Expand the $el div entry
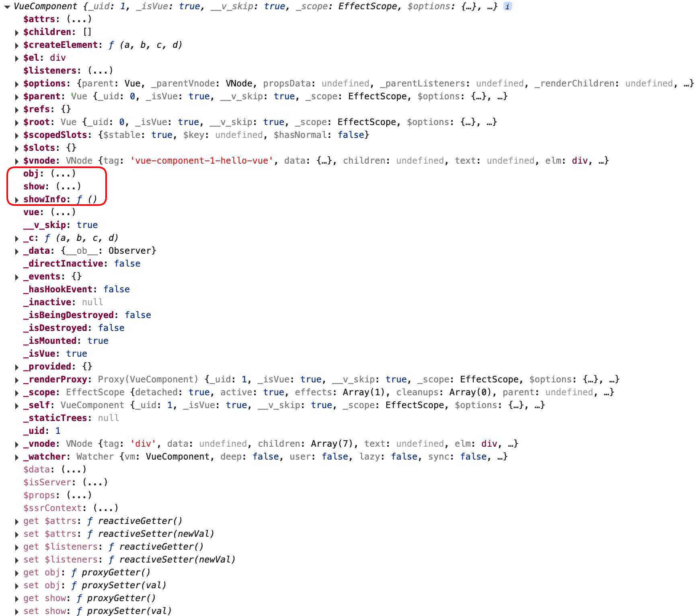Image resolution: width=698 pixels, height=616 pixels. (16, 58)
